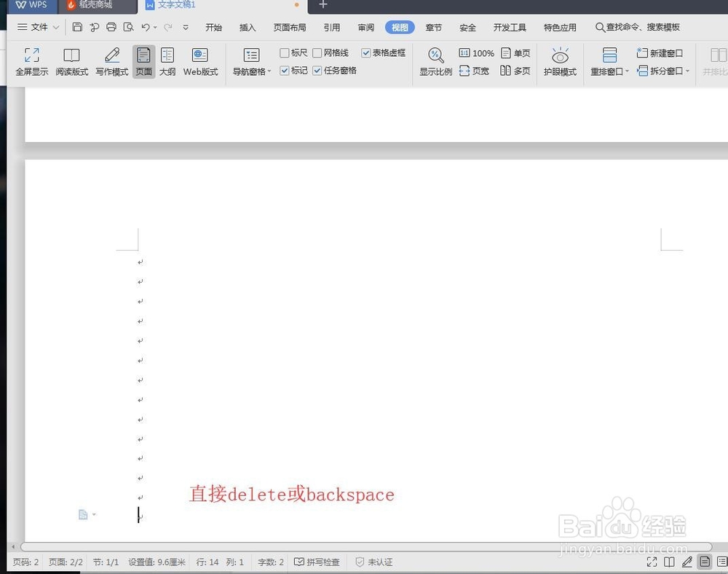
Task: Fit to page width (页宽)
Action: tap(474, 71)
